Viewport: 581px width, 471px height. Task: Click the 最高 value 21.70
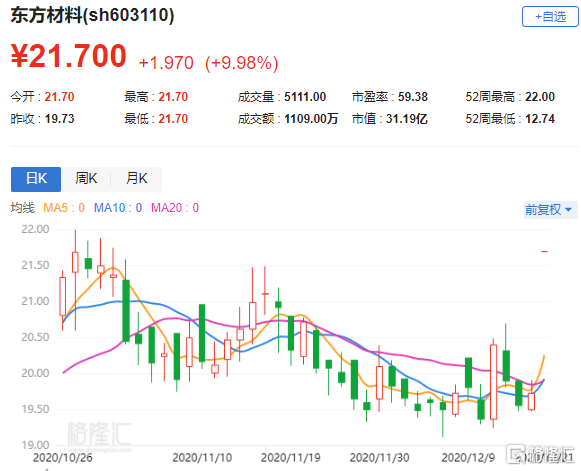173,97
